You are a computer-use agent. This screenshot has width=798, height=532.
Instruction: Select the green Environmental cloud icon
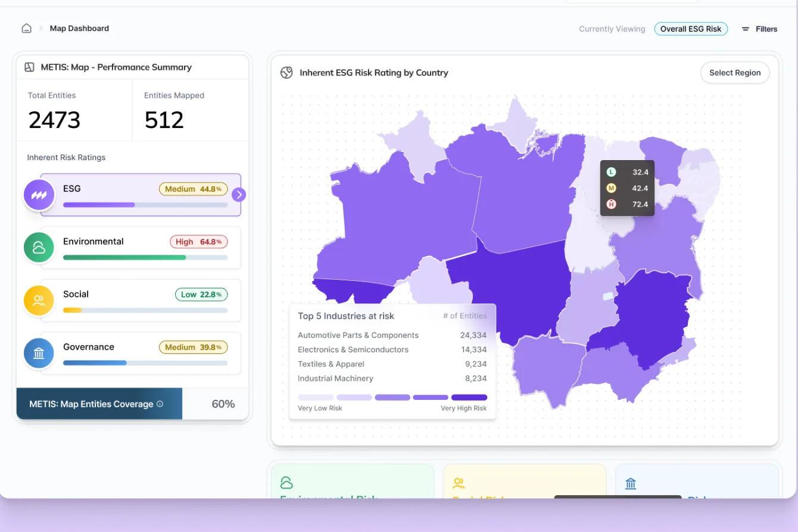pos(39,248)
